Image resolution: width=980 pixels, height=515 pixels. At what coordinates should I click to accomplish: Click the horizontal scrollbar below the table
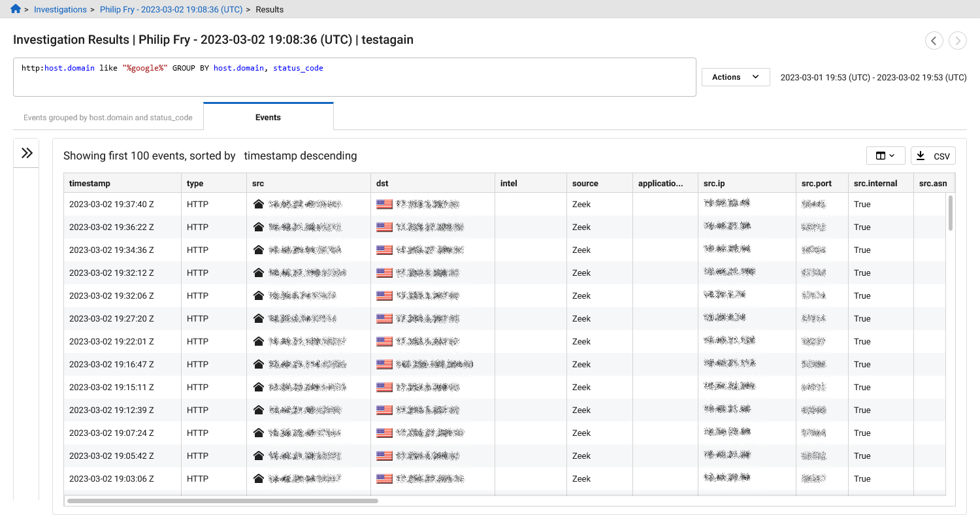pyautogui.click(x=222, y=501)
